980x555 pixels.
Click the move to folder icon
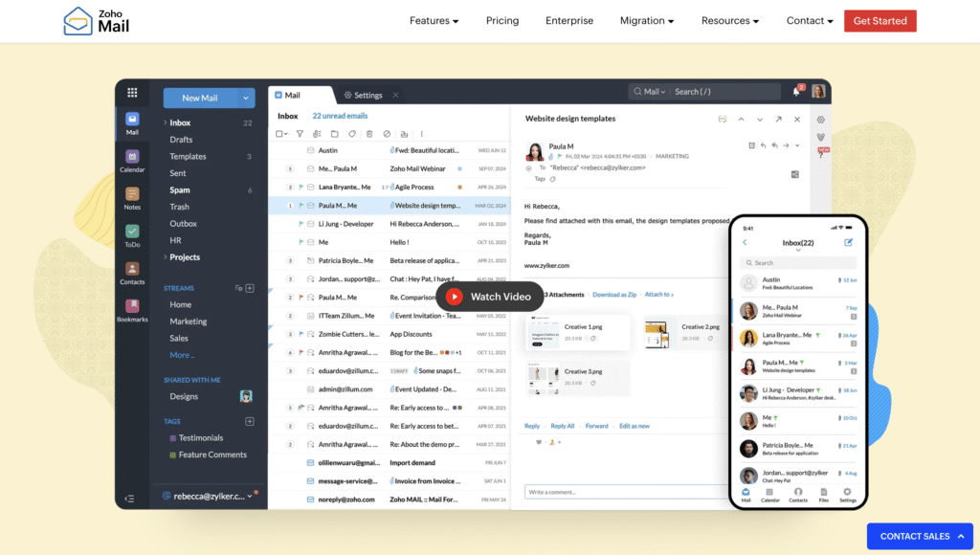coord(334,134)
